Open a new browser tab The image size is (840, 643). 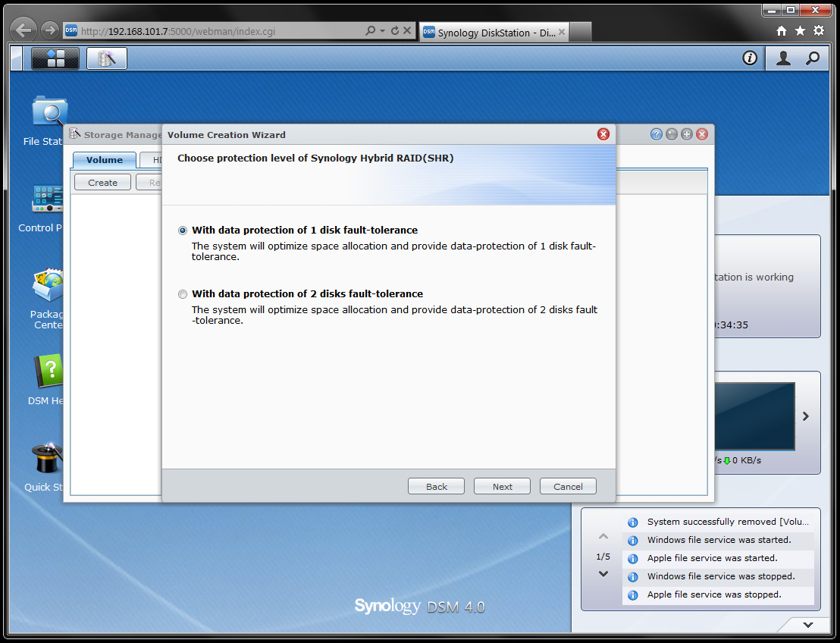[x=580, y=32]
